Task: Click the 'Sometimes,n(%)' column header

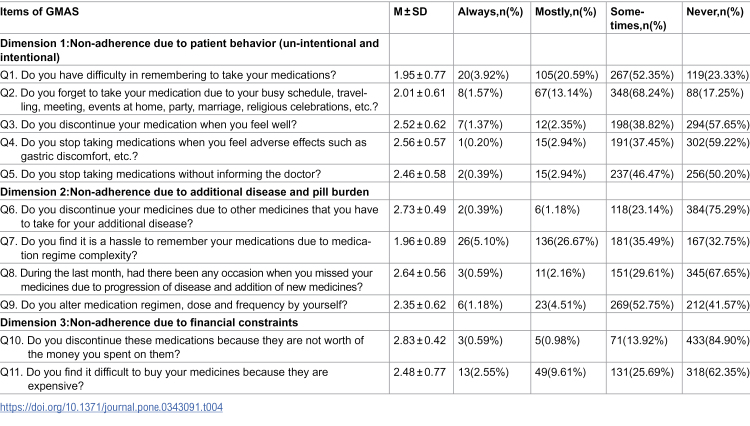Action: click(x=638, y=19)
